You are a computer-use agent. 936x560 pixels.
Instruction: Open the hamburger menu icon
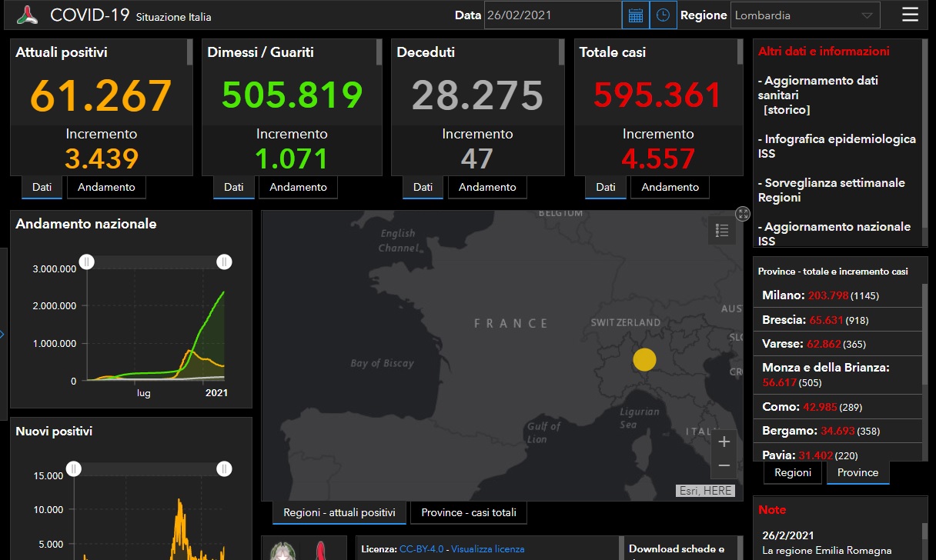pos(910,15)
